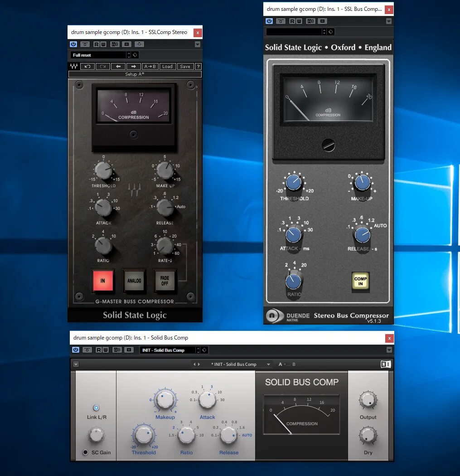Click the bypass-routing icon beside power in SSLComp Stereo
This screenshot has width=460, height=476.
(85, 44)
